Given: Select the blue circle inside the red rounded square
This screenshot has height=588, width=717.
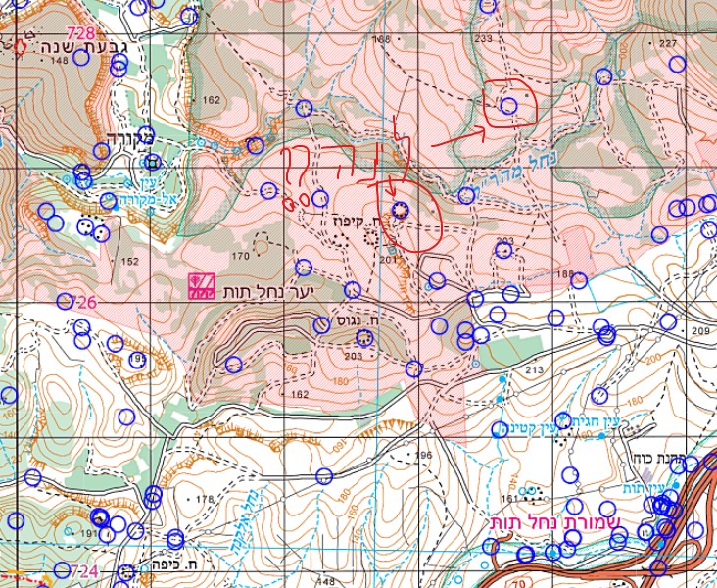Looking at the screenshot, I should (x=508, y=105).
